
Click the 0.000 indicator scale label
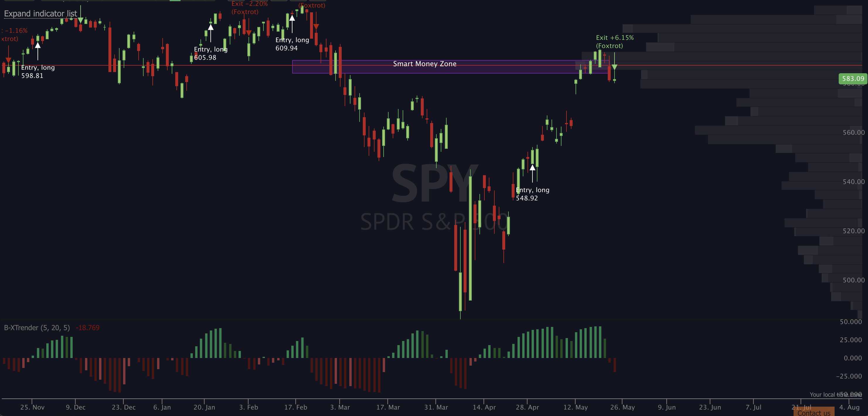click(x=853, y=358)
